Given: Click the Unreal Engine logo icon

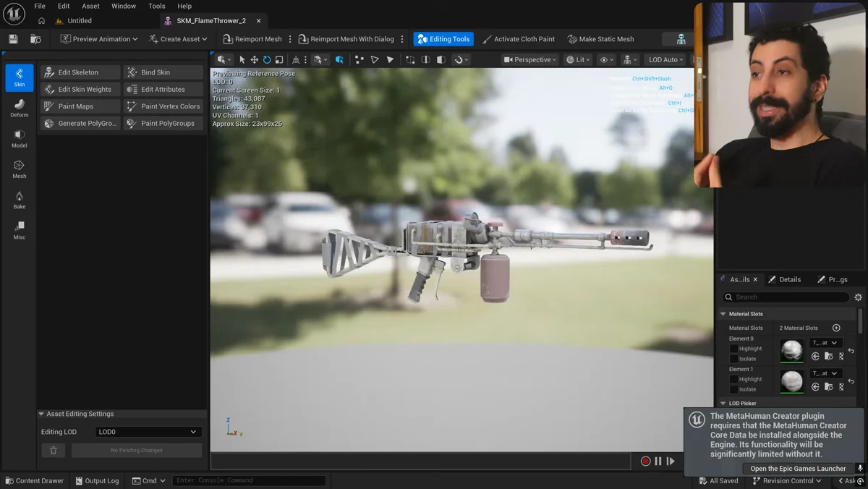Looking at the screenshot, I should point(14,13).
